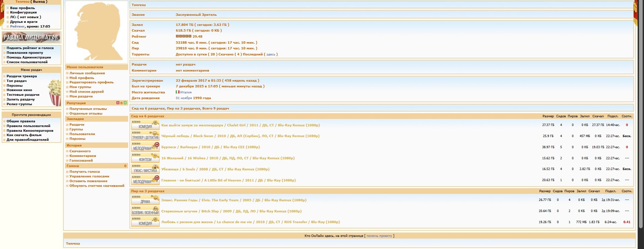This screenshot has height=249, width=644.
Task: Click Получить голоса
Action: pos(85,172)
